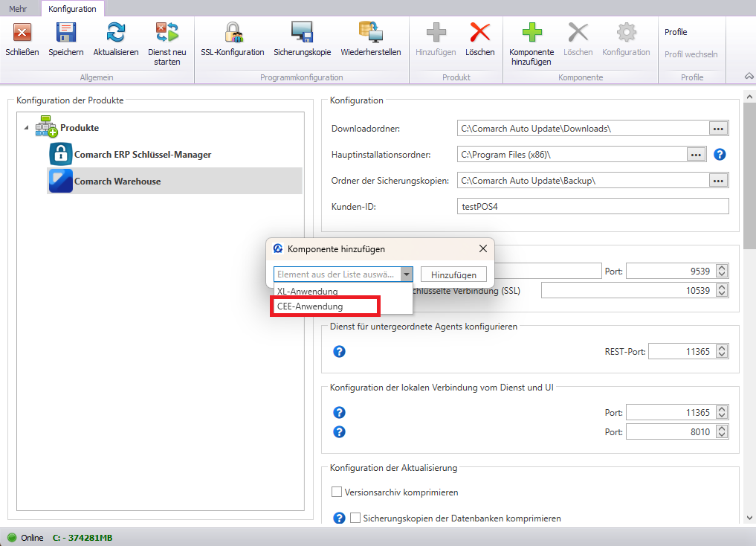This screenshot has height=546, width=756.
Task: Click Profil wechseln in the ribbon
Action: (x=691, y=54)
